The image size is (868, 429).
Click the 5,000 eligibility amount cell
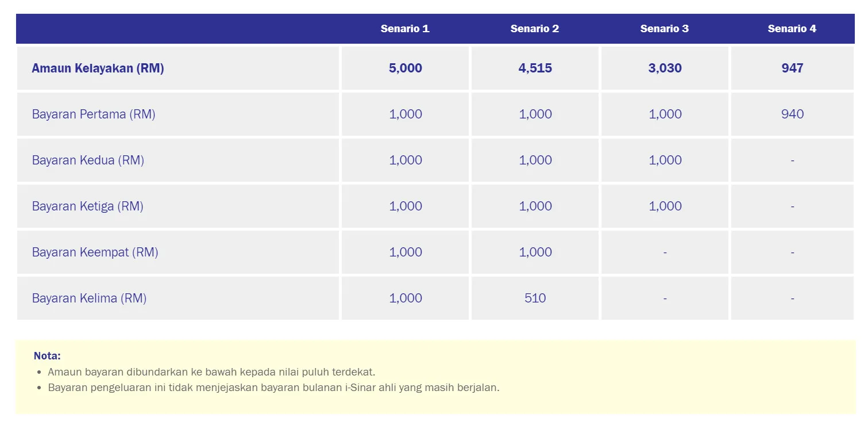pyautogui.click(x=406, y=68)
